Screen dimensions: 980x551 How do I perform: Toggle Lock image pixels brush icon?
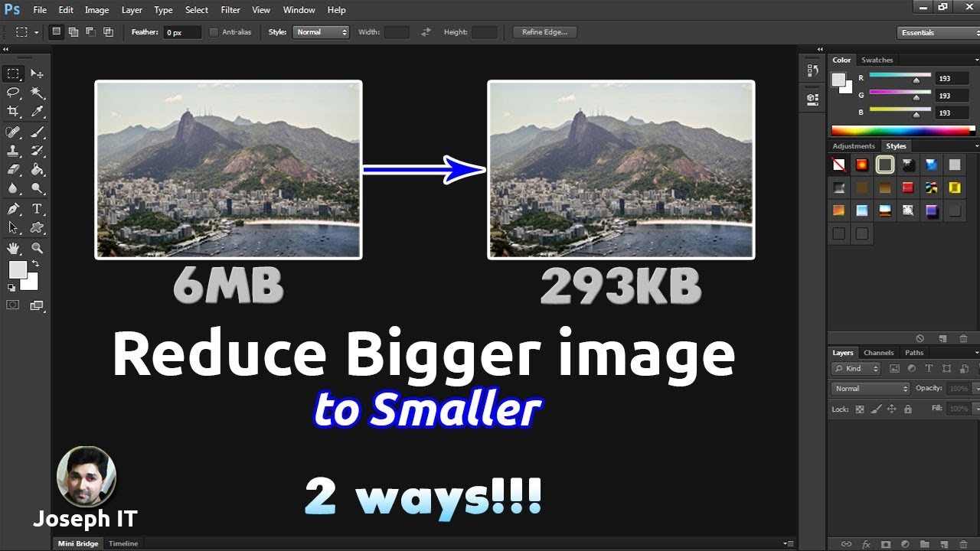(x=876, y=409)
